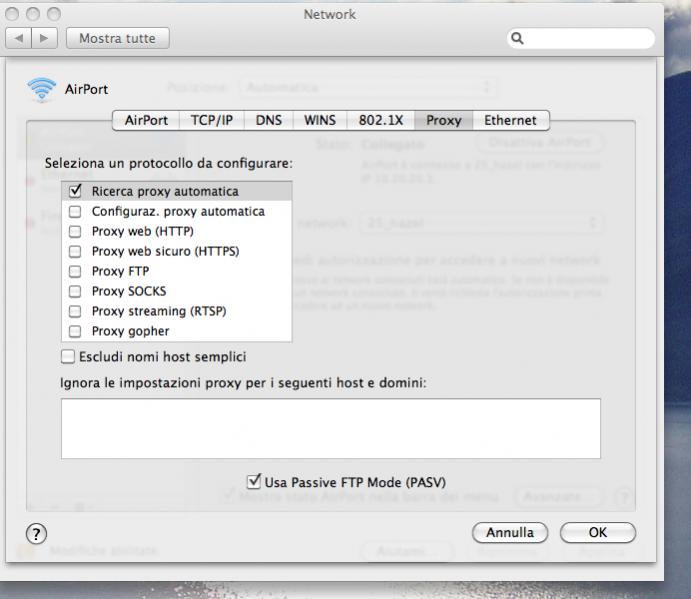The image size is (691, 599).
Task: Uncheck Ricerca proxy automatica
Action: pyautogui.click(x=75, y=191)
